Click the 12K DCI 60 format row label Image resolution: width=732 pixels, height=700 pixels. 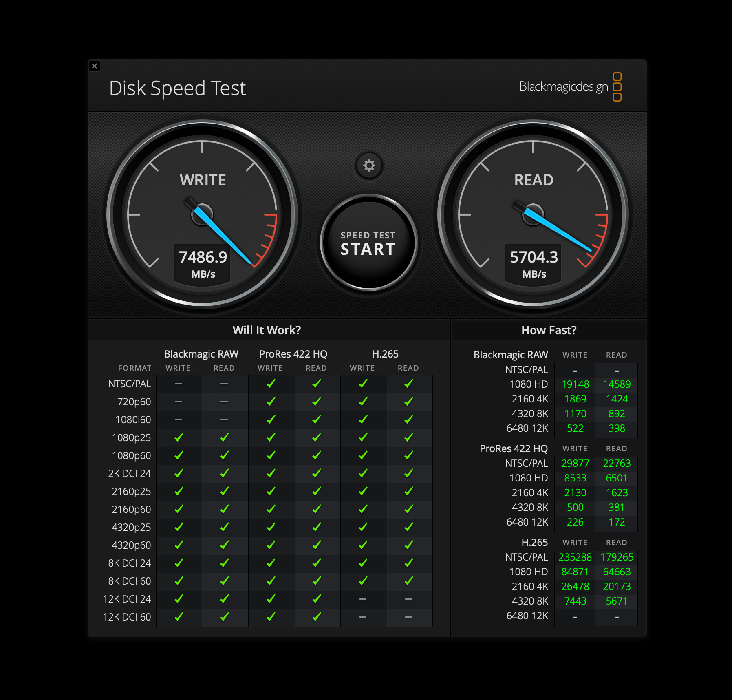127,617
